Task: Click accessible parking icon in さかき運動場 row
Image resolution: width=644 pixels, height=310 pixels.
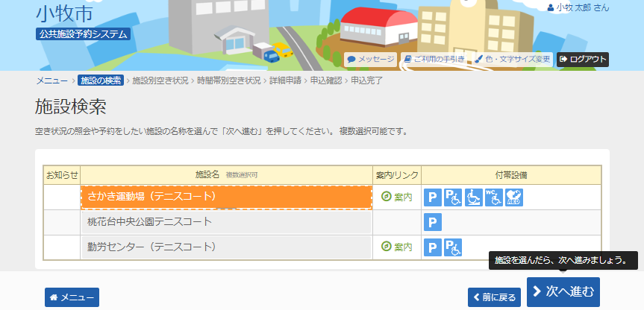Action: [x=454, y=197]
